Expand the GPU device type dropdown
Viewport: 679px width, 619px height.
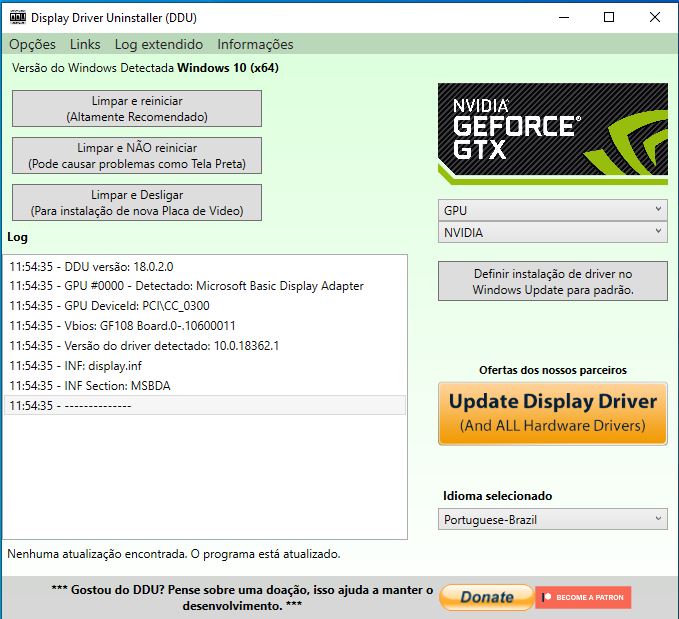553,211
